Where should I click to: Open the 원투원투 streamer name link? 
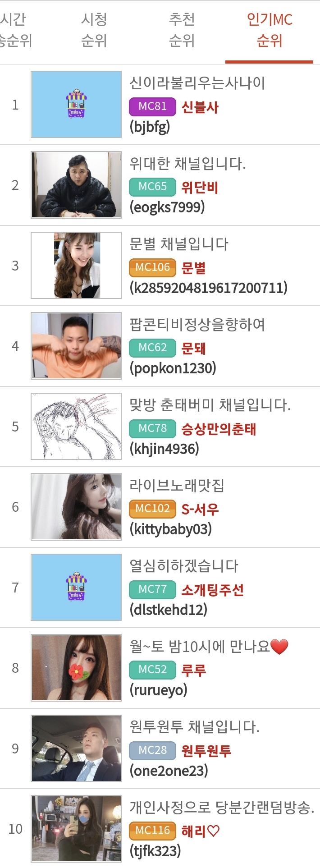pyautogui.click(x=206, y=751)
